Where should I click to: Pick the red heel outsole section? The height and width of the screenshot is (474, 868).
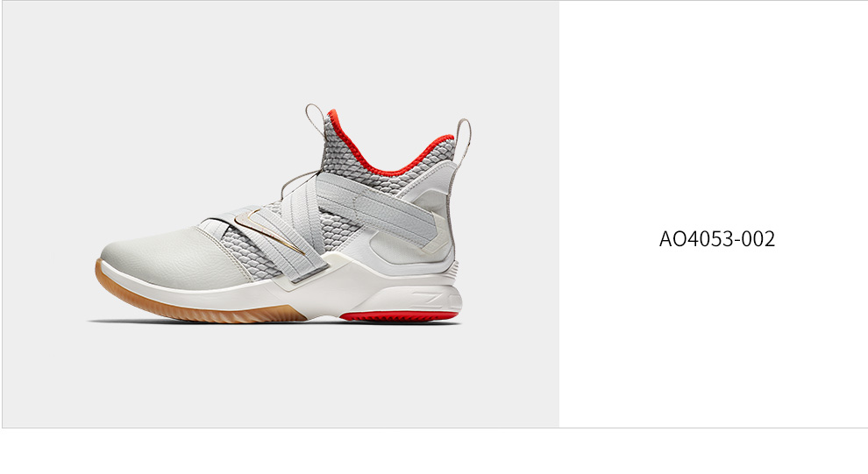tap(399, 316)
